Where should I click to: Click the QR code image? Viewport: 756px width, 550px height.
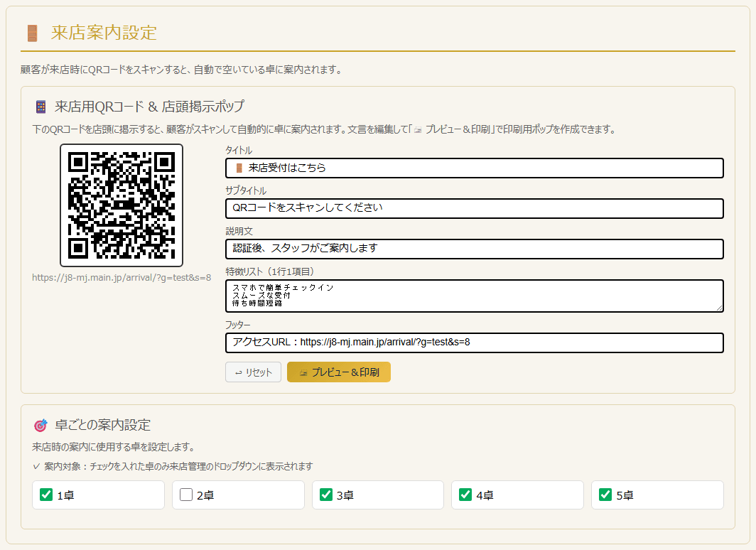(121, 205)
